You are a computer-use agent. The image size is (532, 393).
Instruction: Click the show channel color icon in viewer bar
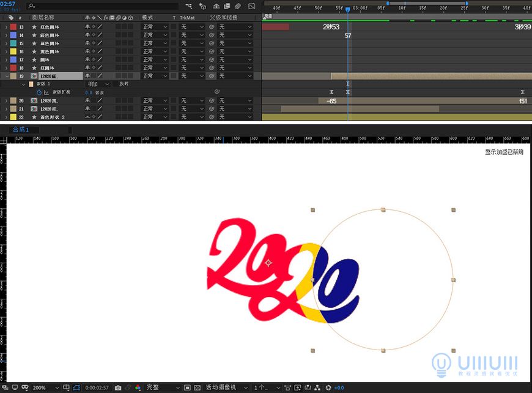point(138,387)
